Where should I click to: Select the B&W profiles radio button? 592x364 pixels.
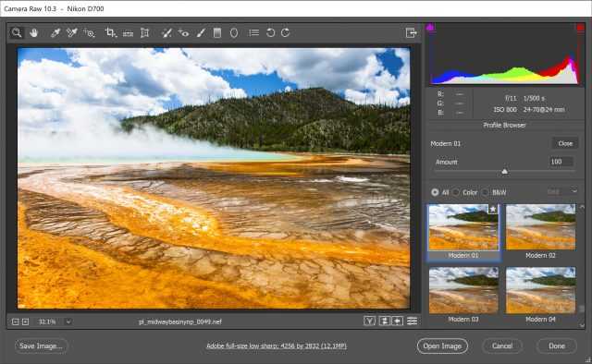click(x=485, y=192)
